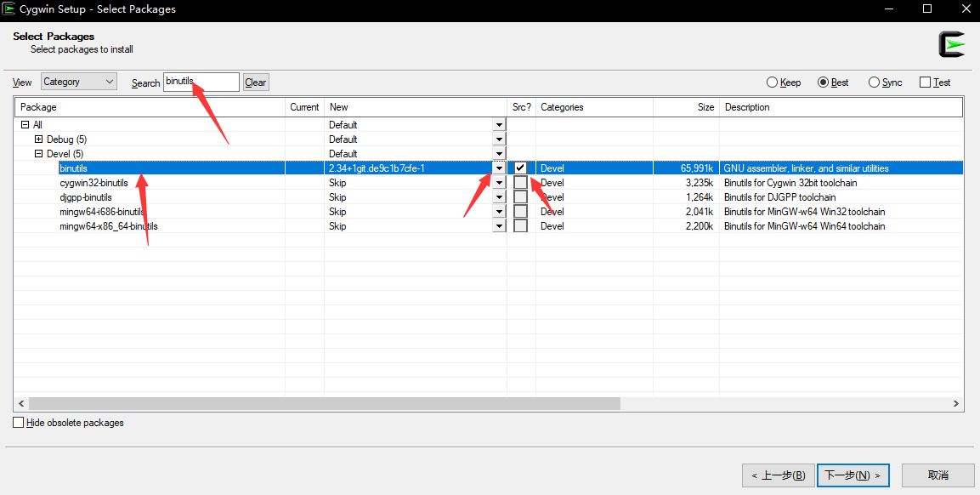Click the 1,264k size value
The height and width of the screenshot is (495, 980).
click(x=700, y=197)
